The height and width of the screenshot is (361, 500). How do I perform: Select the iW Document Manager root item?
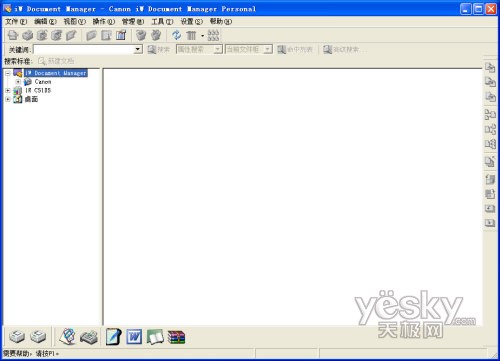[x=56, y=73]
